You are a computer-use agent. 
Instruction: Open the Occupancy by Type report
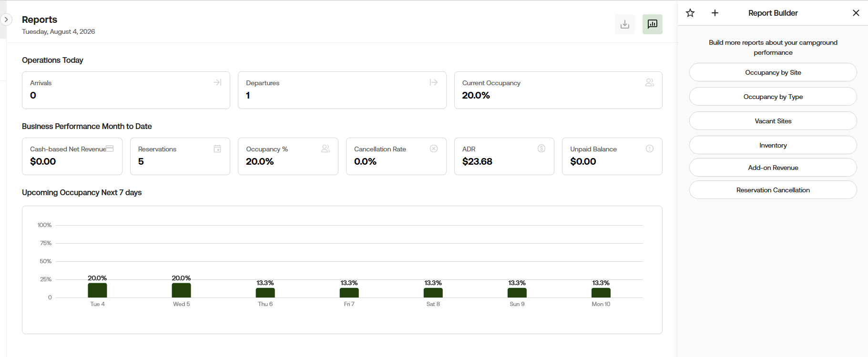click(x=773, y=97)
